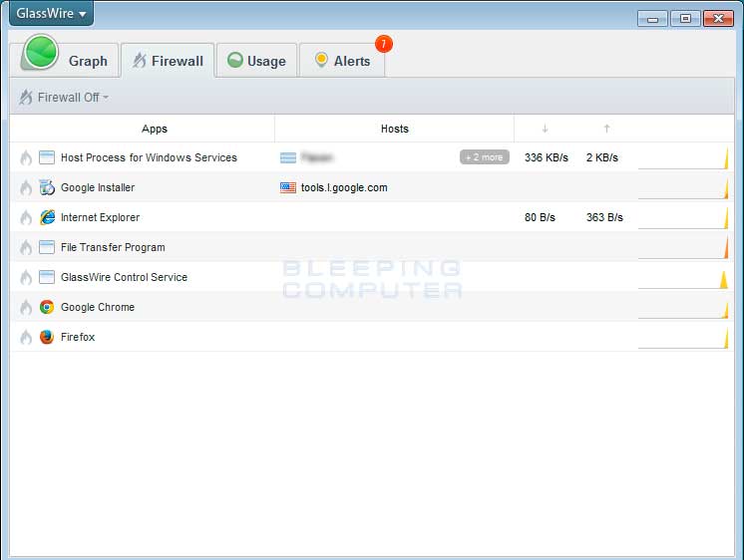Screen dimensions: 744x560
Task: Sort by the Apps column header
Action: pyautogui.click(x=155, y=129)
